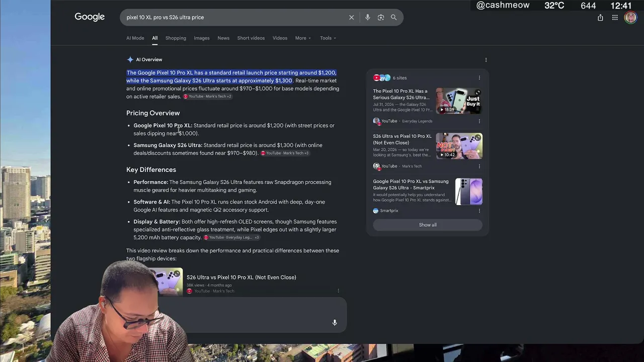Open sidebar 'S26 Ultra vs Pixel 10 Pro XL' link
Image resolution: width=644 pixels, height=362 pixels.
(x=402, y=139)
